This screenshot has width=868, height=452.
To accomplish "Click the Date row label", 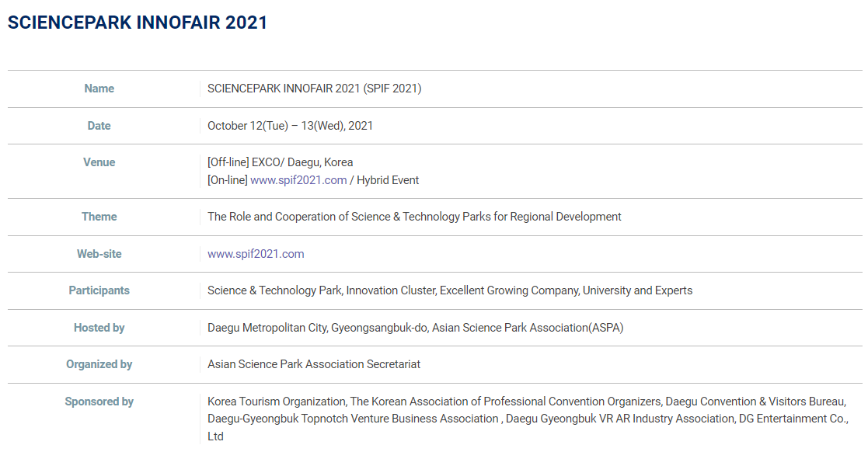I will (99, 126).
